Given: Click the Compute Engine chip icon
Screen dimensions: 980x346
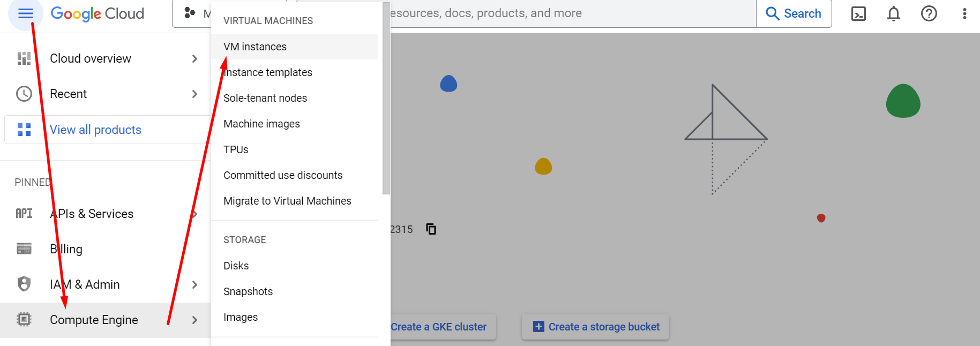Looking at the screenshot, I should [x=24, y=320].
